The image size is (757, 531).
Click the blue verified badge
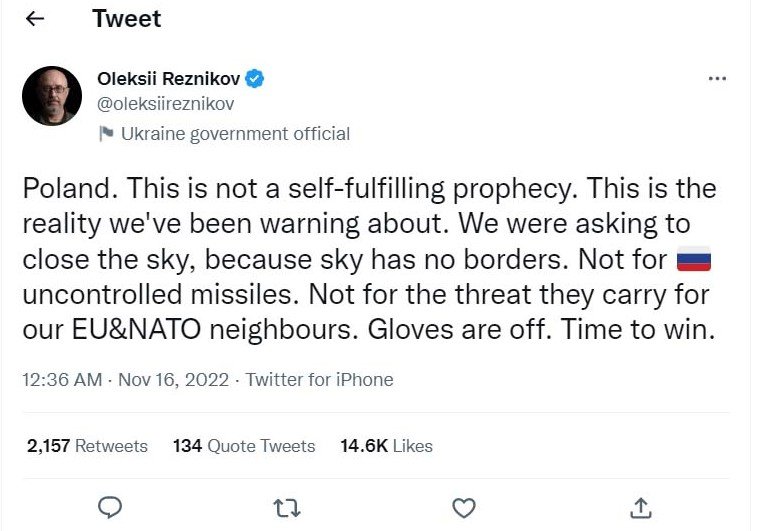pos(255,78)
